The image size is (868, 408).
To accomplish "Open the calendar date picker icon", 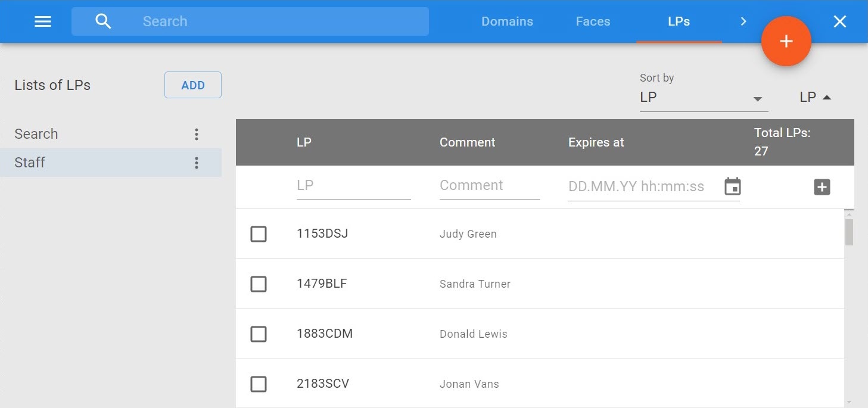I will pyautogui.click(x=732, y=186).
